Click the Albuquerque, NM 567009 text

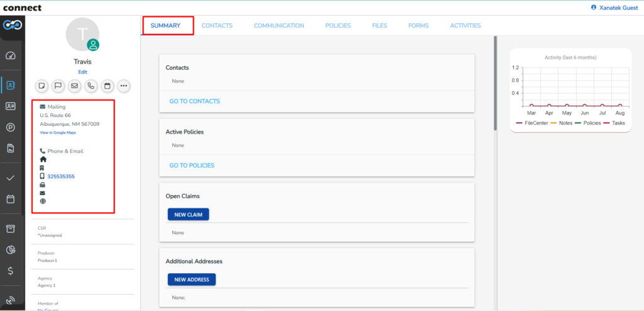pyautogui.click(x=69, y=124)
